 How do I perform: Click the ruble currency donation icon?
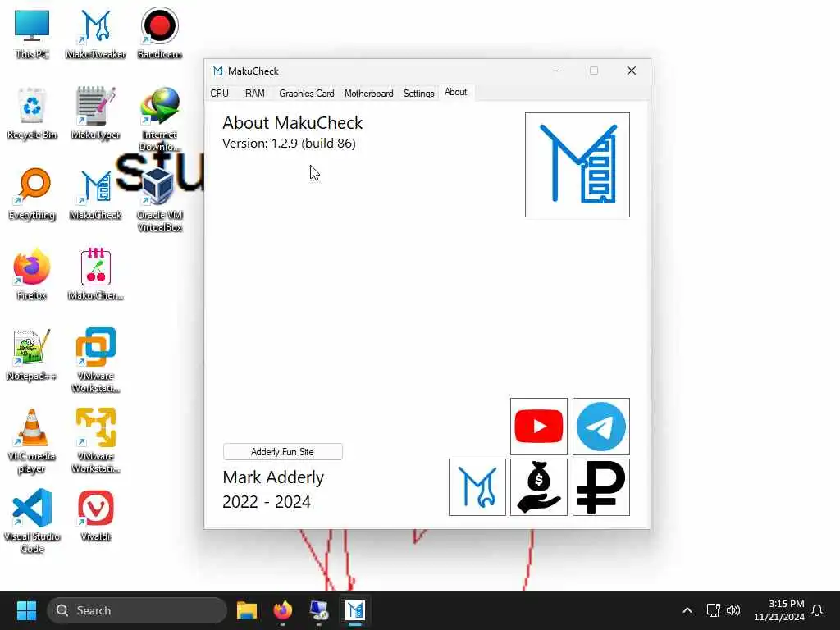pyautogui.click(x=601, y=487)
